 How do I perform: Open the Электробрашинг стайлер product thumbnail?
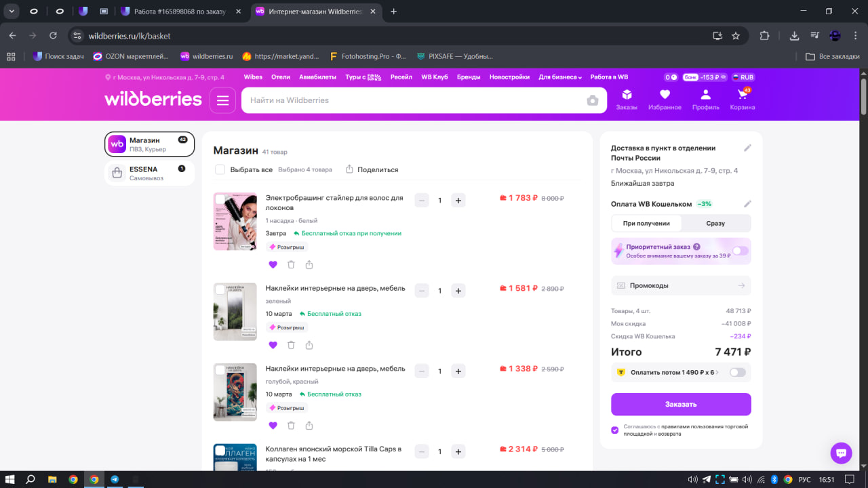pos(235,222)
